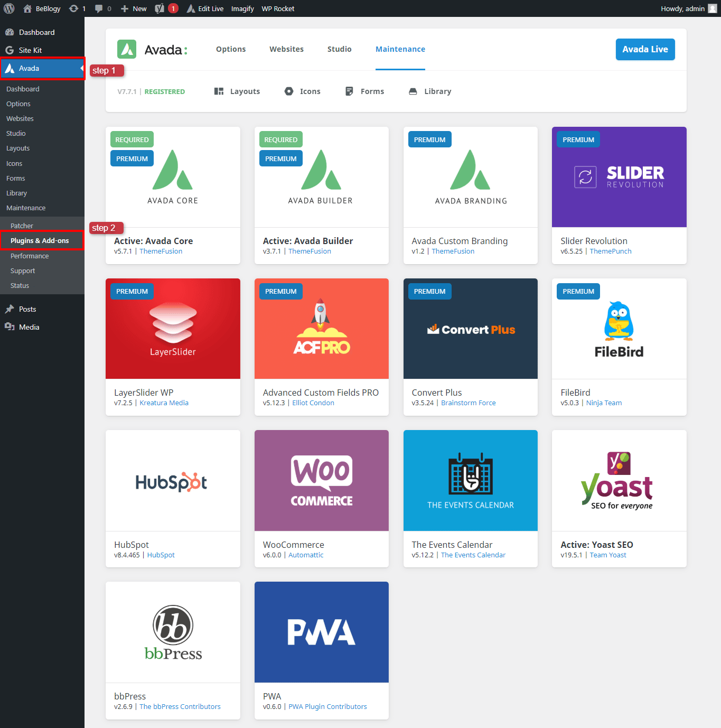The height and width of the screenshot is (728, 721).
Task: Open Imagify menu in admin bar
Action: 242,8
